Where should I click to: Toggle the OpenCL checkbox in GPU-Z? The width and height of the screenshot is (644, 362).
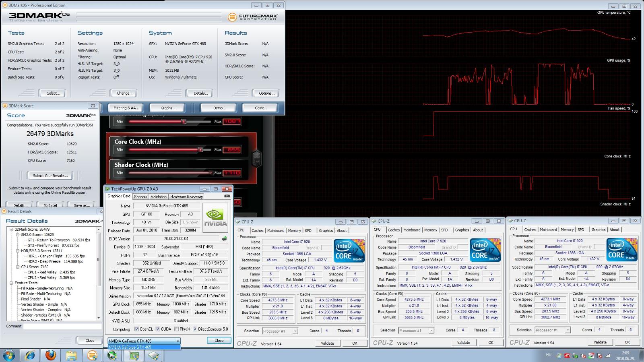pos(136,329)
